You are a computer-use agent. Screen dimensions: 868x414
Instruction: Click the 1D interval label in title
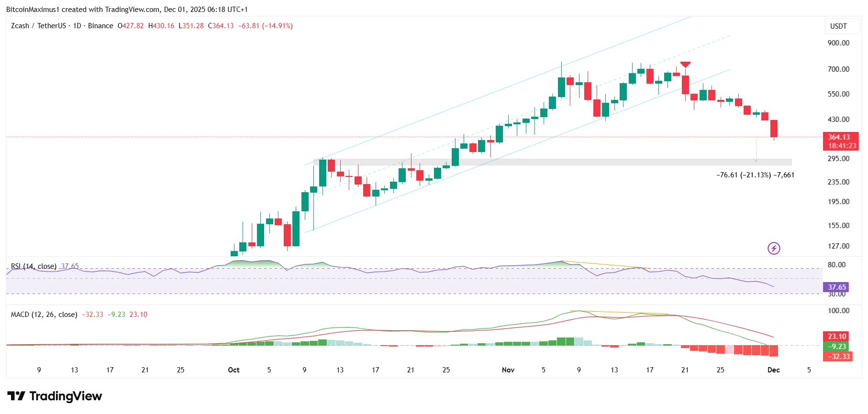[x=77, y=26]
